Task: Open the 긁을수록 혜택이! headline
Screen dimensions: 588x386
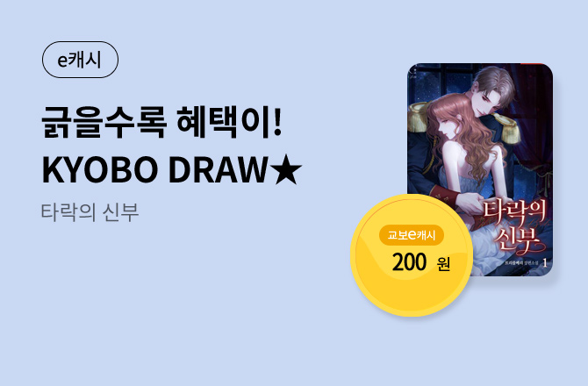Action: [161, 122]
